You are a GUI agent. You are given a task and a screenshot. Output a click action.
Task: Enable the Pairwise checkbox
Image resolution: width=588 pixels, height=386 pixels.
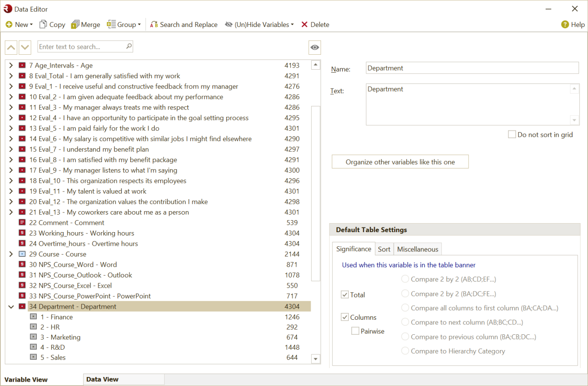pos(355,330)
